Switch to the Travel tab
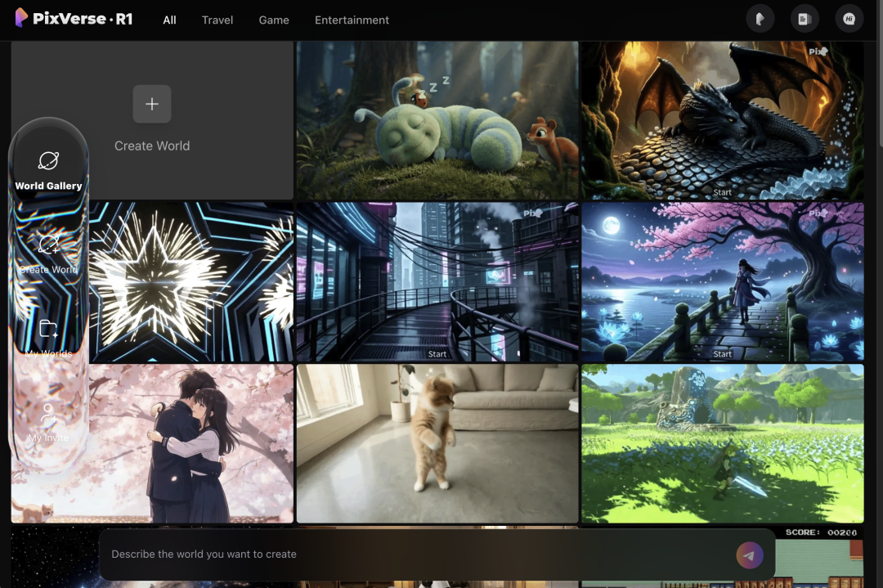The image size is (883, 588). (217, 20)
